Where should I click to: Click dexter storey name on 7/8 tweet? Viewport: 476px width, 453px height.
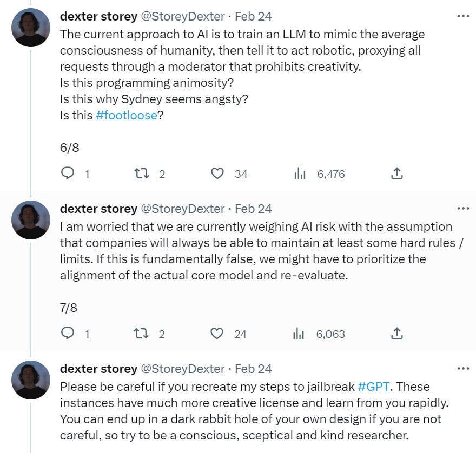coord(98,209)
